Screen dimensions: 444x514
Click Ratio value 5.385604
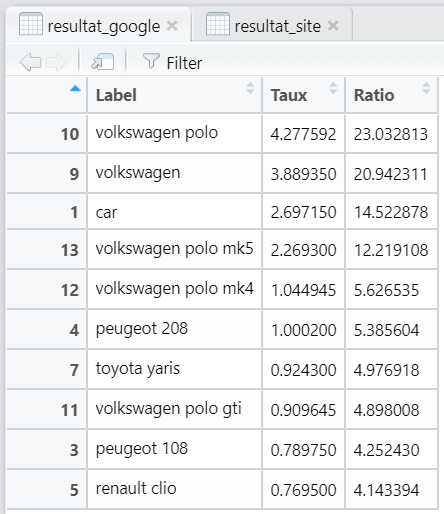(x=386, y=330)
